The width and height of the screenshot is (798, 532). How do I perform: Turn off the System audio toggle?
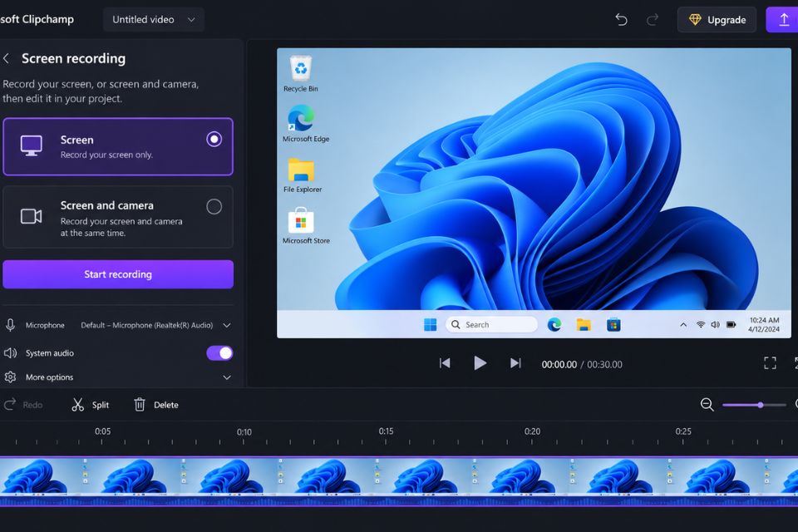219,352
